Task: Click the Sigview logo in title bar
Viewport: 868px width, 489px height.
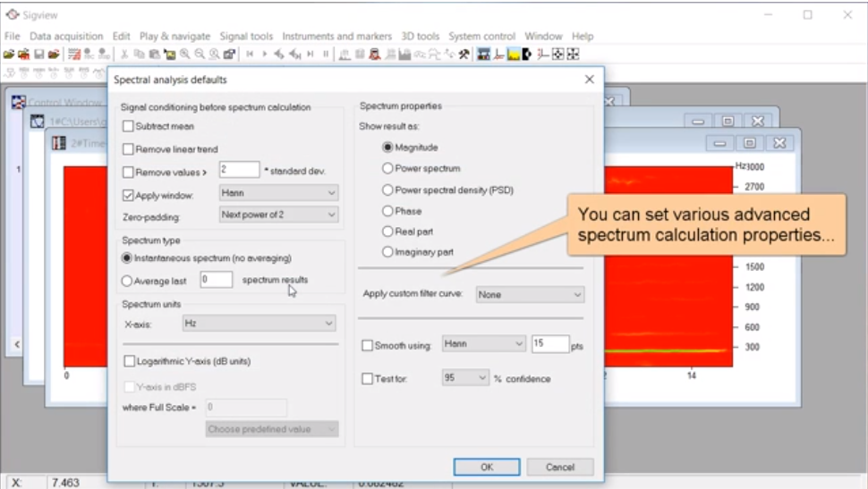Action: [12, 14]
